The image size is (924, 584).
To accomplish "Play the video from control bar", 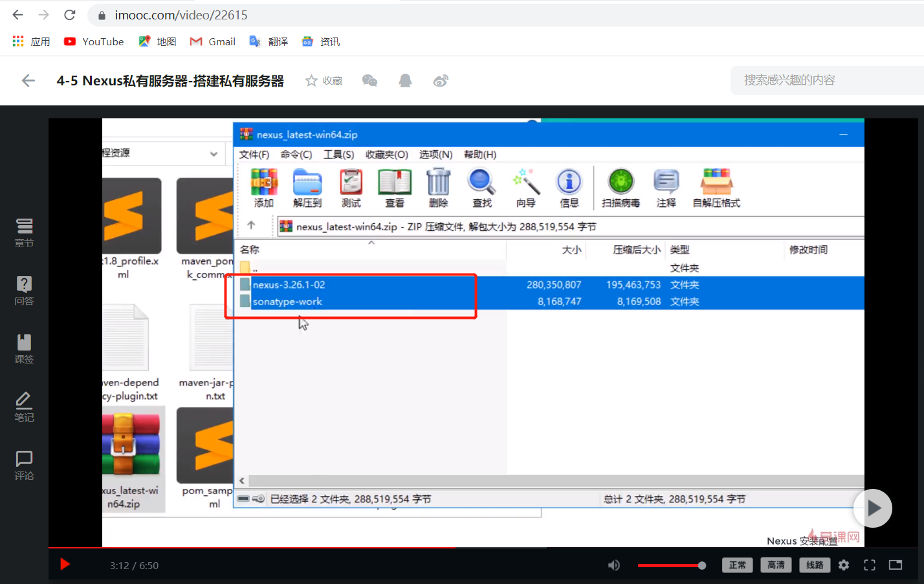I will click(65, 565).
